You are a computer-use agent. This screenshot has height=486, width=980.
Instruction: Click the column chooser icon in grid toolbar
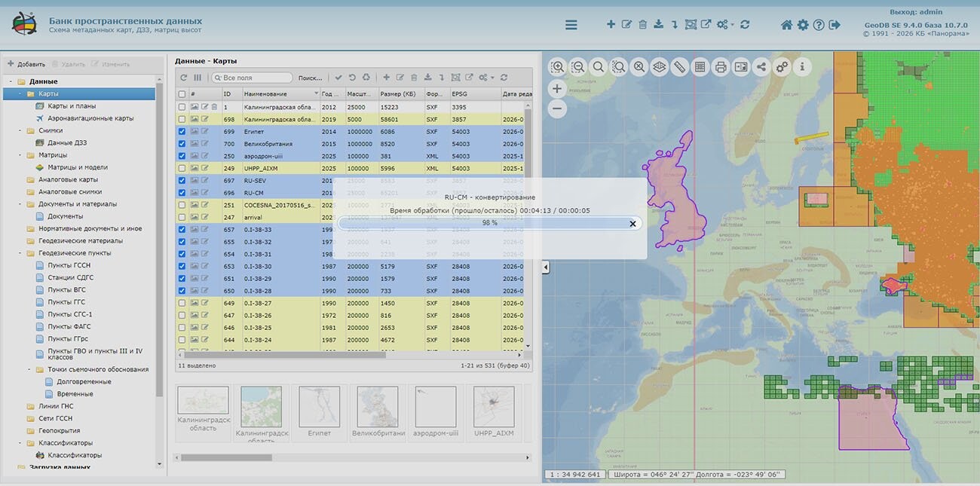pyautogui.click(x=198, y=78)
